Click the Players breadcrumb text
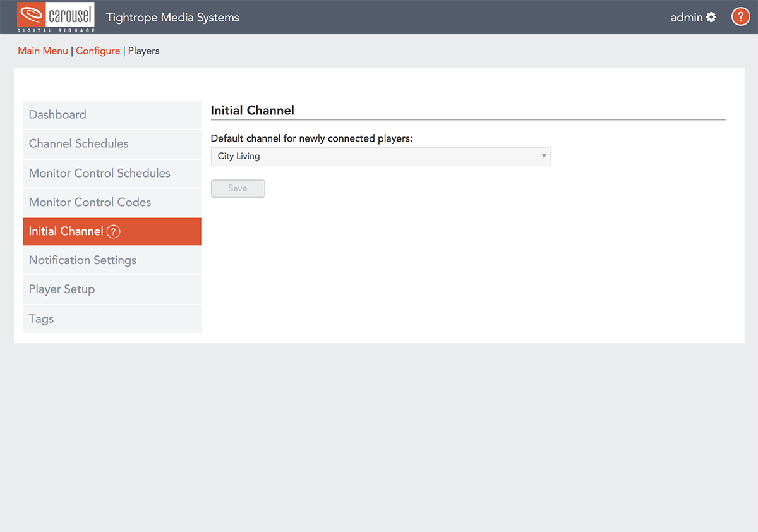Screen dimensions: 758x532 (143, 51)
